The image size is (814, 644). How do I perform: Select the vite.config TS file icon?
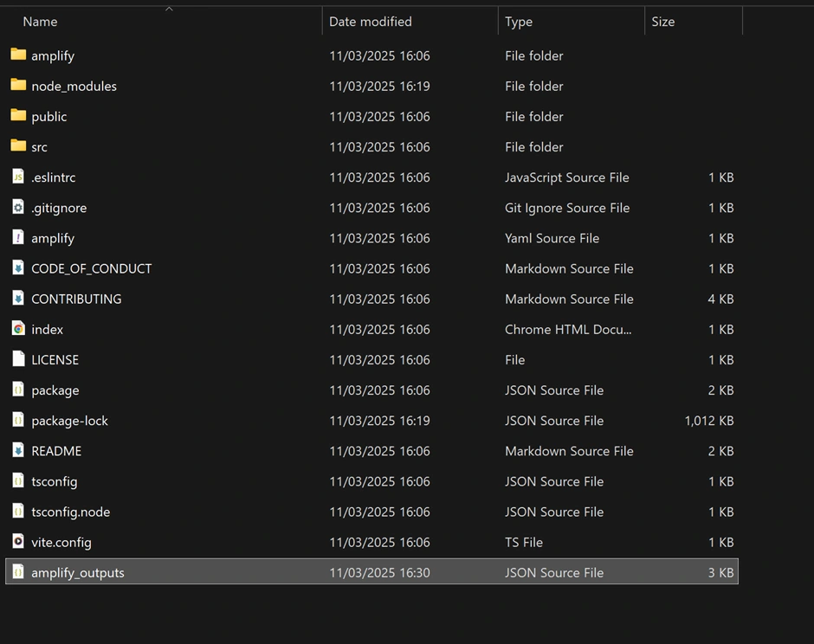[18, 542]
